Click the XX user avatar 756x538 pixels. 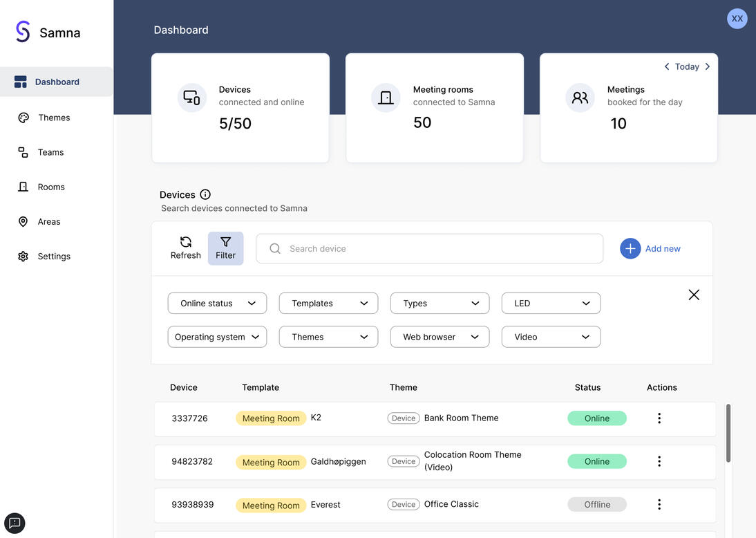pyautogui.click(x=737, y=19)
